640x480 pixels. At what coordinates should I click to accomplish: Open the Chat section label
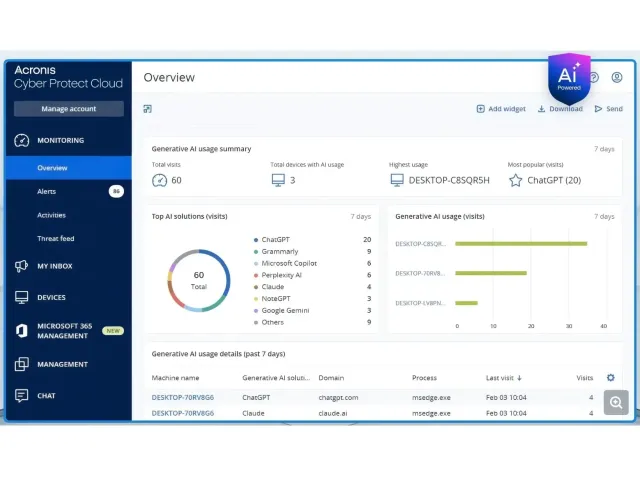coord(46,396)
